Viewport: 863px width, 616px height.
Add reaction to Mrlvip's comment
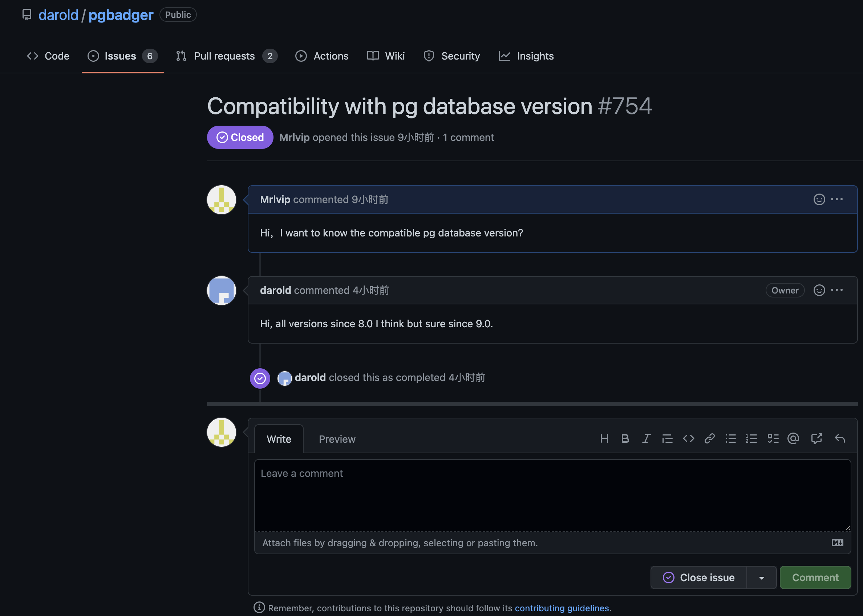[819, 199]
